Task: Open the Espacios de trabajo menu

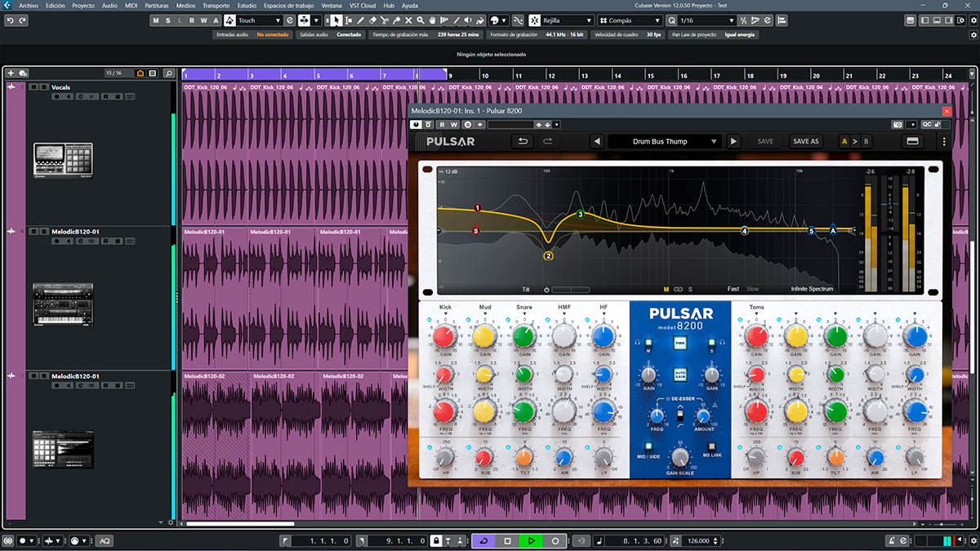Action: point(289,5)
